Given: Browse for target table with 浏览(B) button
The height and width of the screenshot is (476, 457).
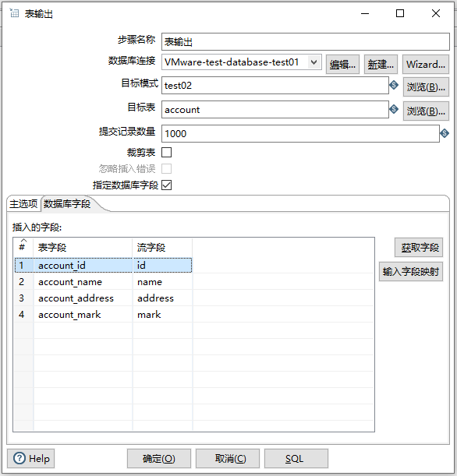Looking at the screenshot, I should point(426,111).
